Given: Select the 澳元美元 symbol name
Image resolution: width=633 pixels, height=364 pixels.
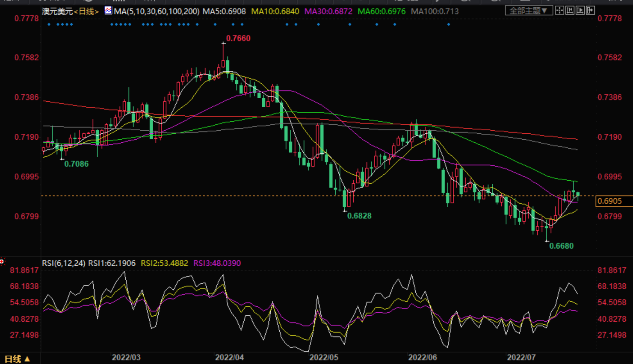Looking at the screenshot, I should tap(57, 12).
